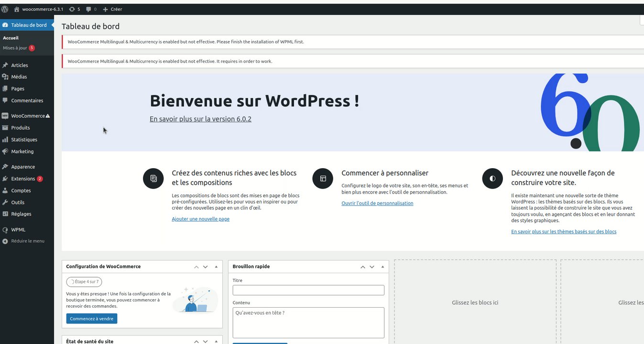
Task: Click the WooCommerce warning triangle icon
Action: 48,116
